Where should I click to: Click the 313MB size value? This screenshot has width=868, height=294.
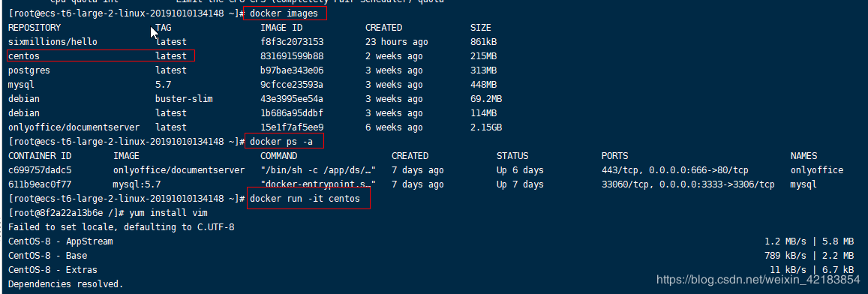[483, 70]
